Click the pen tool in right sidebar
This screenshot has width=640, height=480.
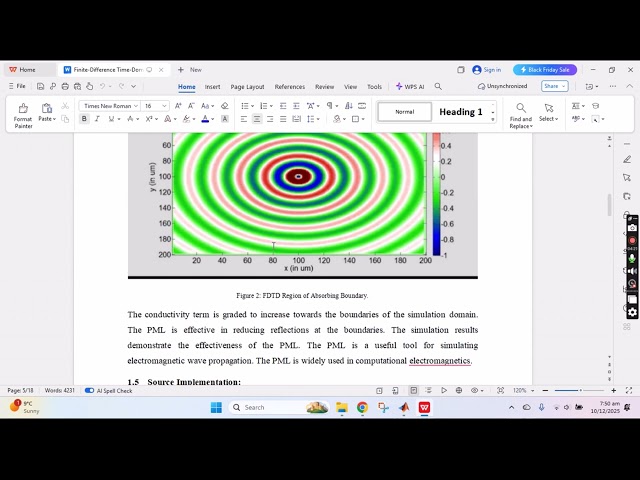627,159
